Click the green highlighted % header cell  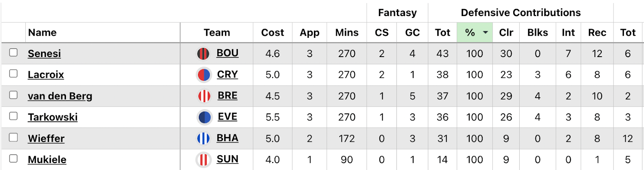470,33
